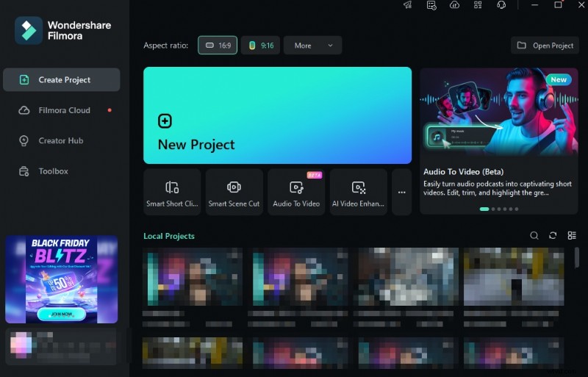588x377 pixels.
Task: Click the Black Friday Blitz promo banner
Action: pos(62,279)
